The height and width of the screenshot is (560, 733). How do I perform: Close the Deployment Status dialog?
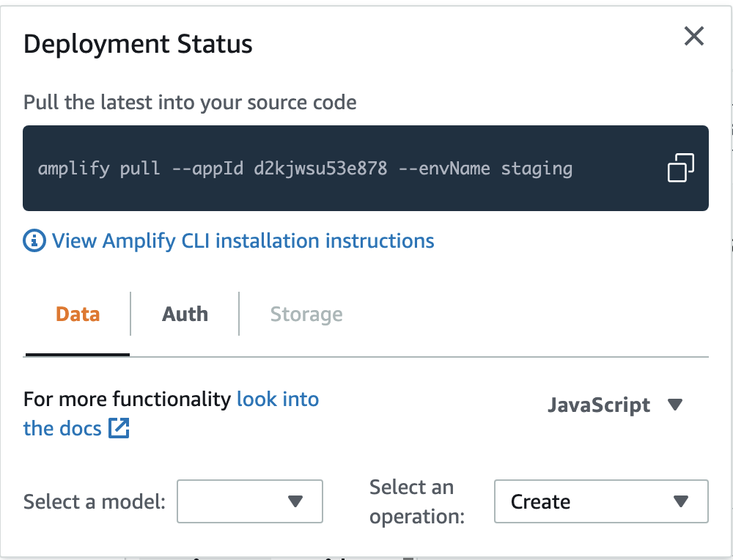(x=693, y=36)
